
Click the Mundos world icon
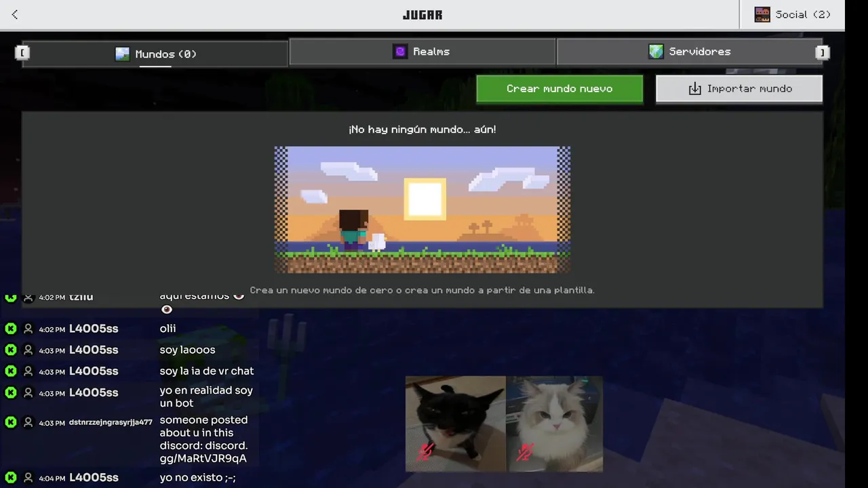(x=122, y=54)
